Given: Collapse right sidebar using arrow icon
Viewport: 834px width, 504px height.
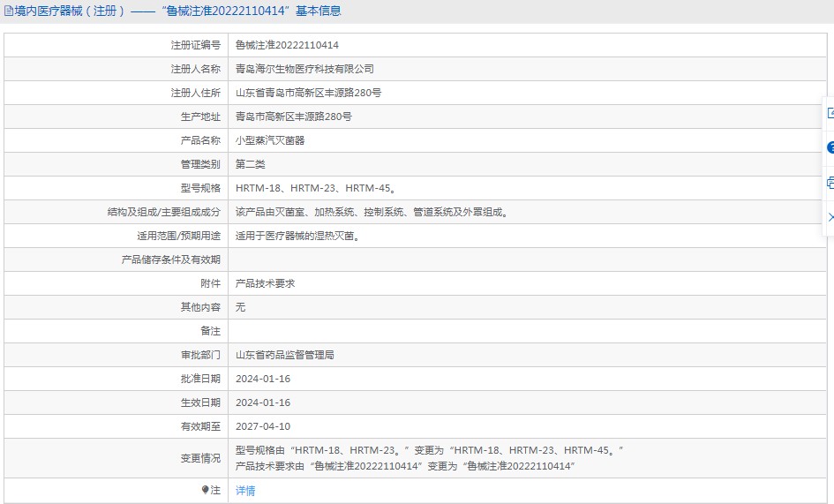Looking at the screenshot, I should pos(830,217).
